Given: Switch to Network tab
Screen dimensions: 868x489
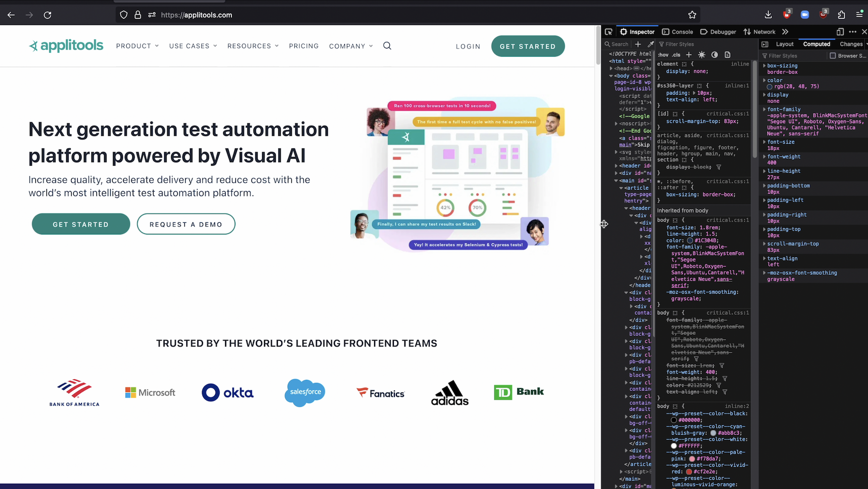Looking at the screenshot, I should [x=759, y=32].
